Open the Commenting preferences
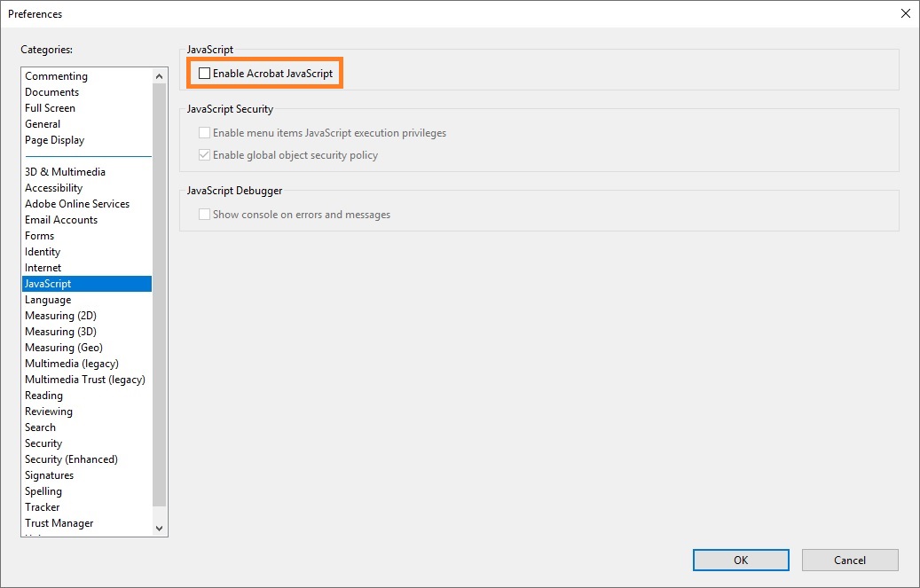The image size is (920, 588). pos(56,75)
